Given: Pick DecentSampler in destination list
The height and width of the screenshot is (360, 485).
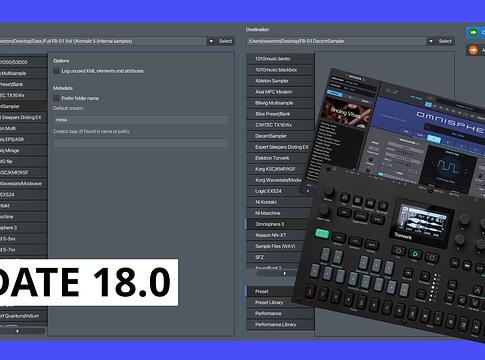Looking at the screenshot, I should click(x=280, y=136).
